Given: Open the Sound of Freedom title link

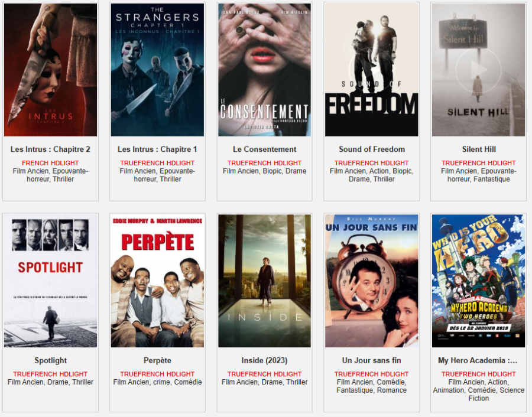Looking at the screenshot, I should [x=372, y=149].
